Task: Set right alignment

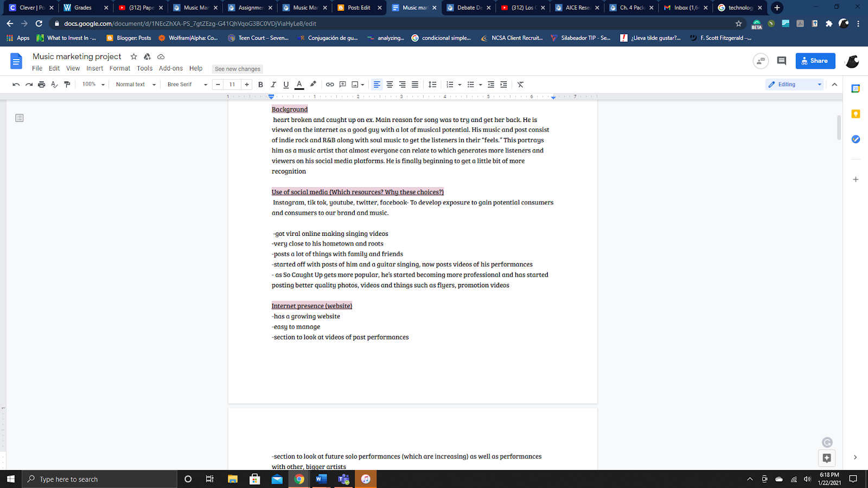Action: tap(402, 85)
